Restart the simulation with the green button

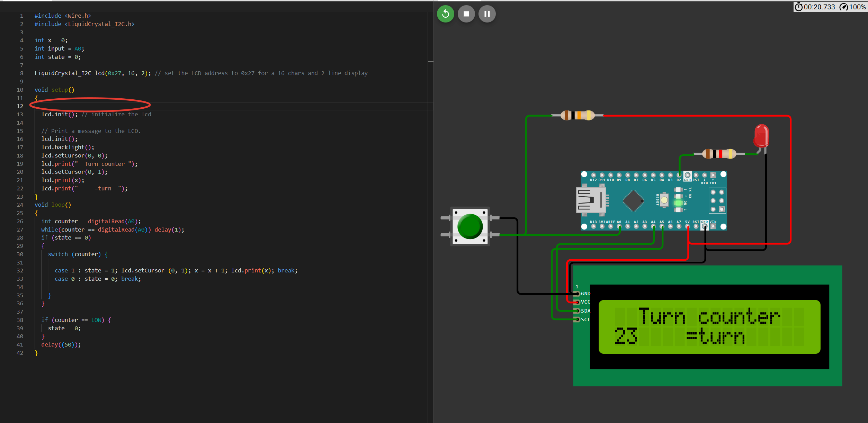pos(445,14)
